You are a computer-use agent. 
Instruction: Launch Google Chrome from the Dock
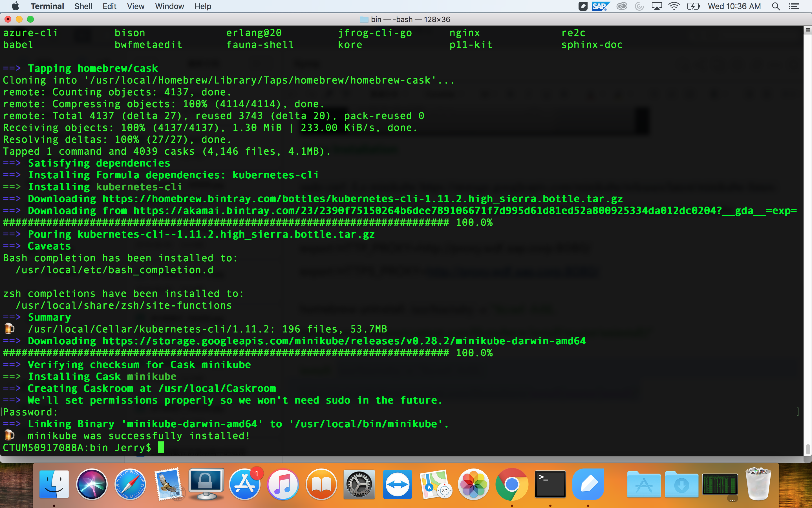click(512, 484)
